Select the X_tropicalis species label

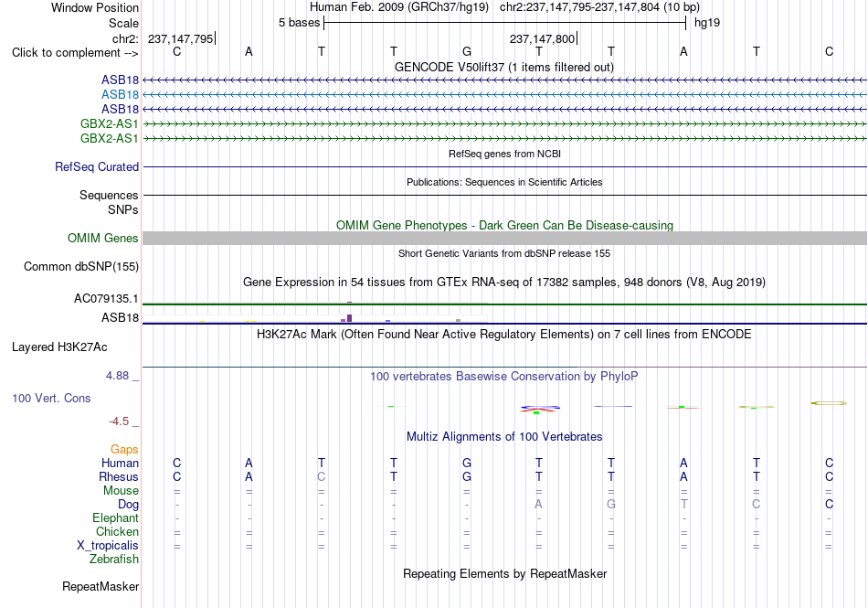click(108, 546)
